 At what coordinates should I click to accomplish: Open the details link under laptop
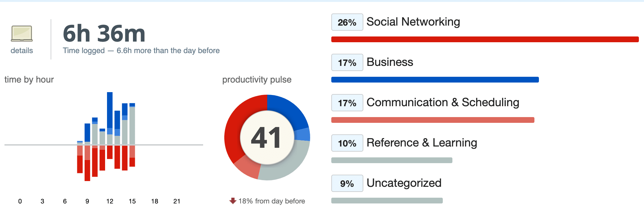tap(22, 51)
